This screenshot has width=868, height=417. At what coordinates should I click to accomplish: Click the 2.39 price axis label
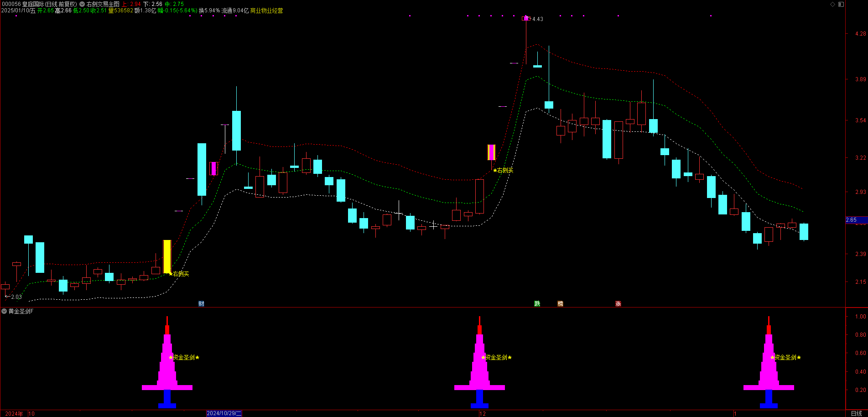[861, 254]
